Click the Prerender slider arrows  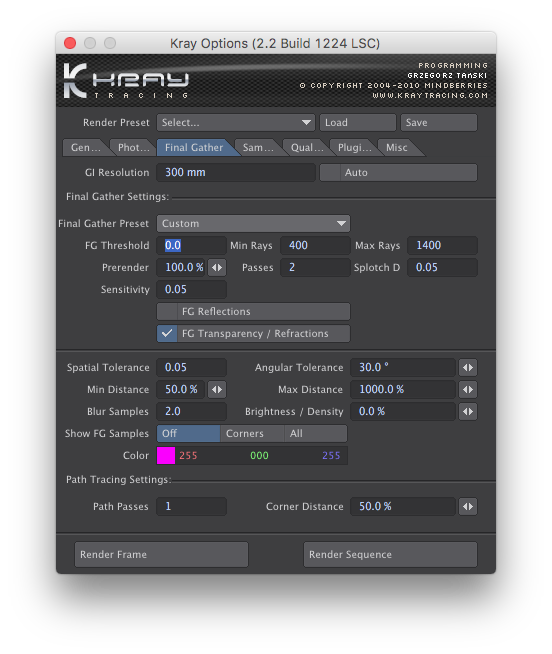pyautogui.click(x=217, y=268)
